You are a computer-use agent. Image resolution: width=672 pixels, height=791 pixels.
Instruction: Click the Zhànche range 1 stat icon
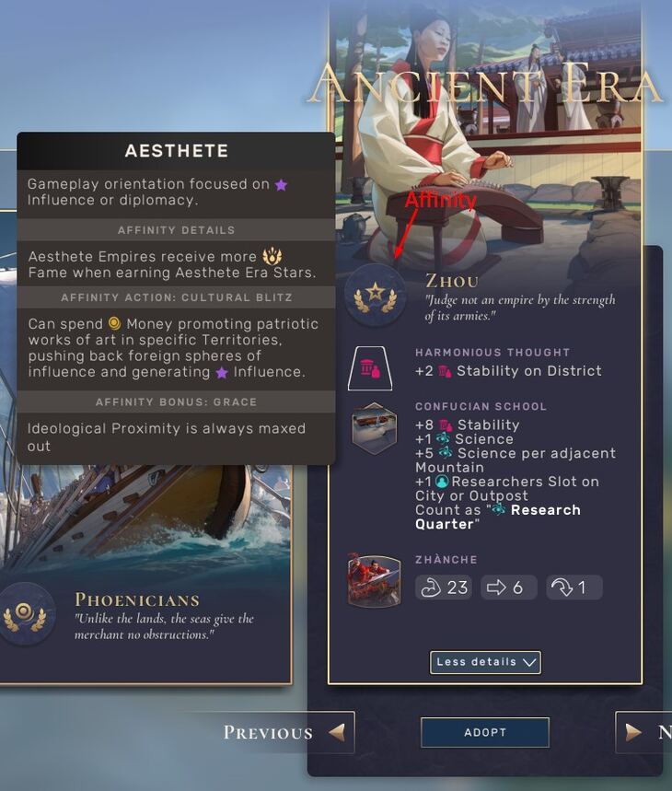coord(574,587)
